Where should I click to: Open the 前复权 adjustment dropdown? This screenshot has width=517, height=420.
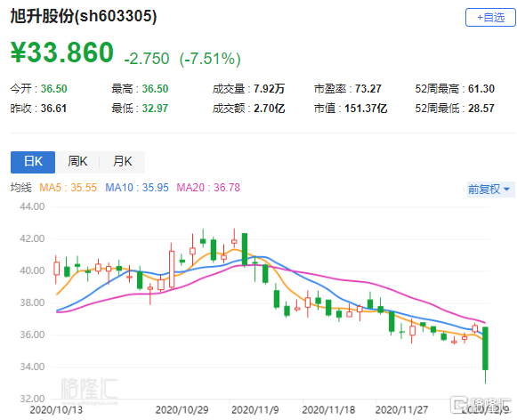click(489, 190)
